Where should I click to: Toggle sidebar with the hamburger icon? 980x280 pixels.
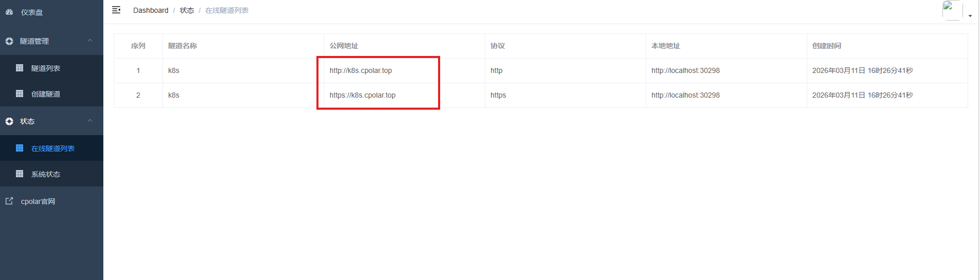pos(116,10)
